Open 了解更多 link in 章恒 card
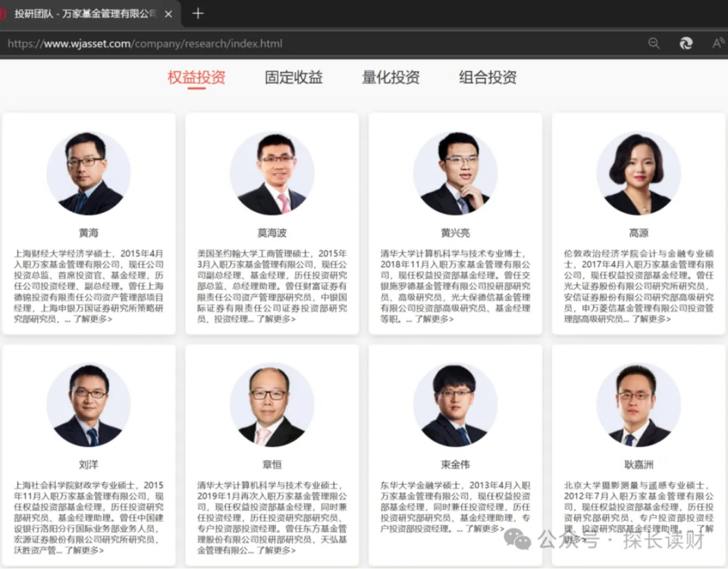 pos(276,551)
